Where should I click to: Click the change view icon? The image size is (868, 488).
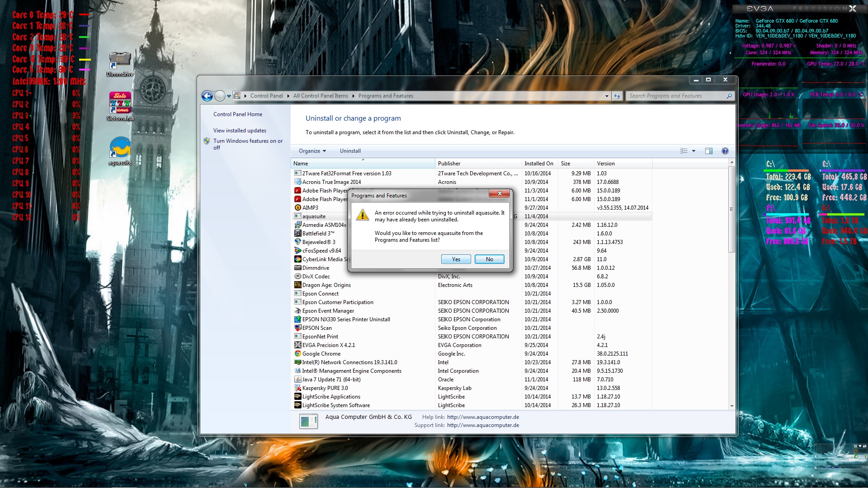pos(684,151)
